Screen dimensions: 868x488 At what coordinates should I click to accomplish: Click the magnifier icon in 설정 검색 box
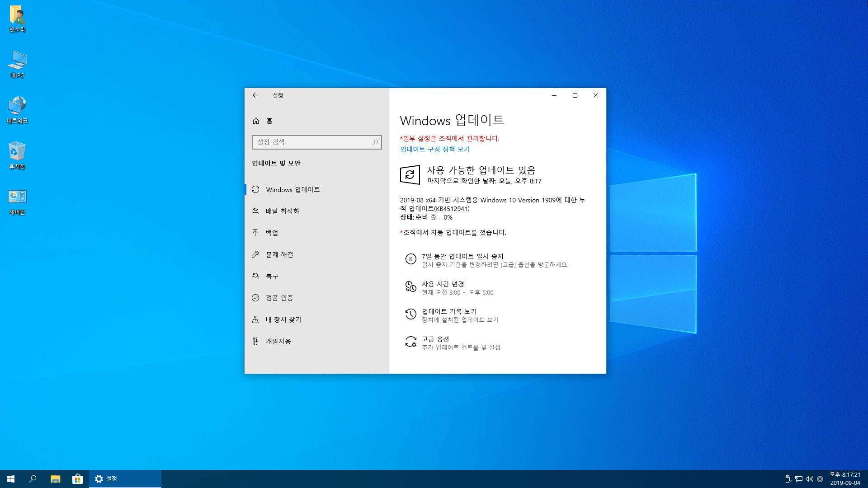[x=375, y=142]
